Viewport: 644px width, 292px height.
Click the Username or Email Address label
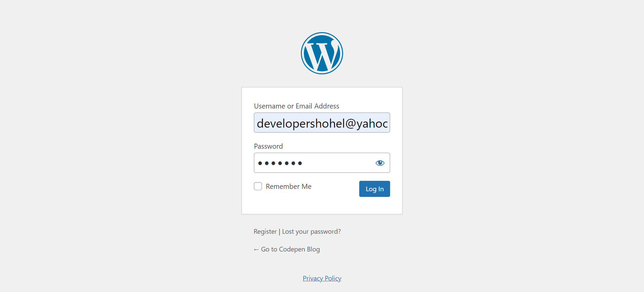pyautogui.click(x=297, y=106)
